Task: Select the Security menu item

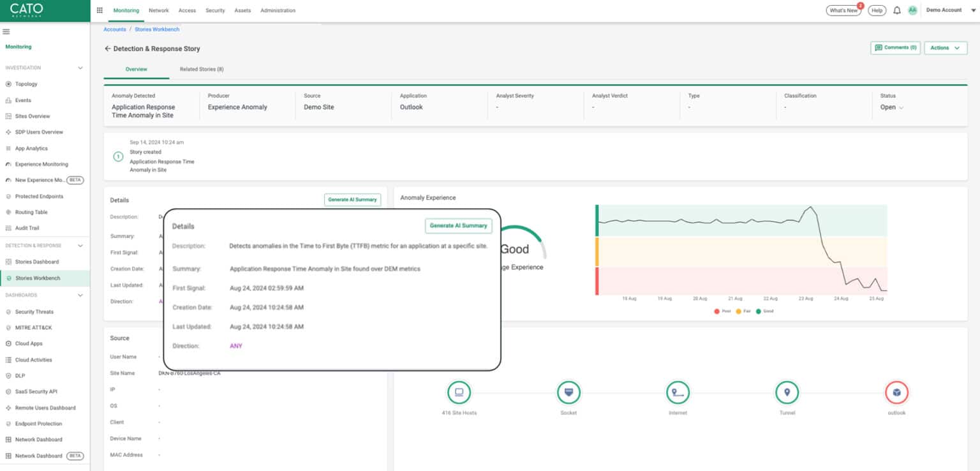Action: (215, 10)
